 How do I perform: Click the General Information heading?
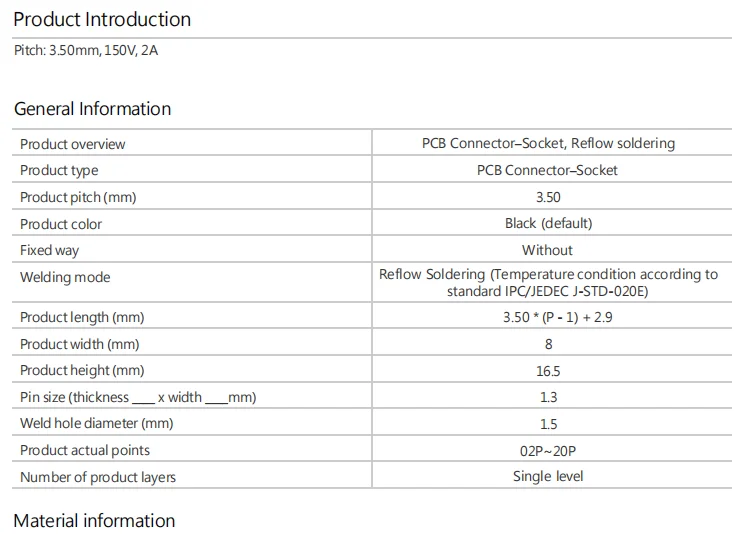coord(92,109)
